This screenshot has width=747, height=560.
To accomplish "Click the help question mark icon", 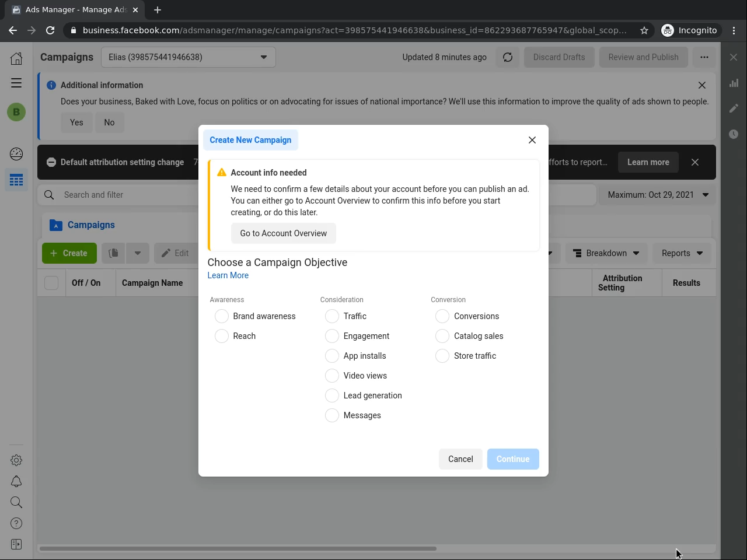I will (x=16, y=523).
